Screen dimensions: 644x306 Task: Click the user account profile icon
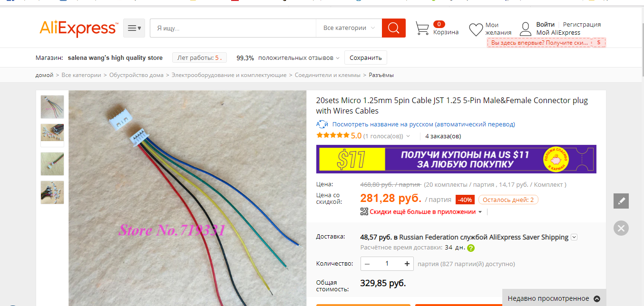click(x=526, y=29)
